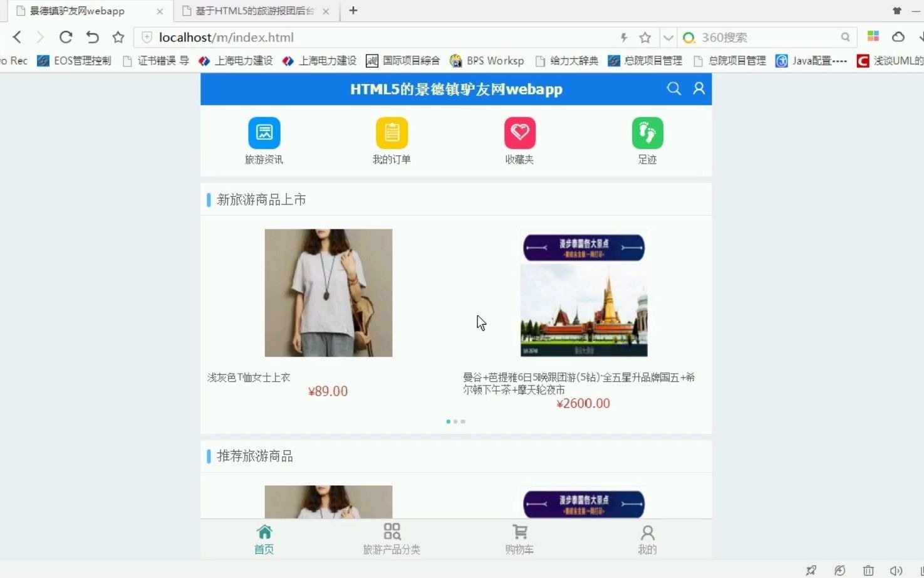924x578 pixels.
Task: Click the trash bin icon in status bar
Action: tap(868, 570)
